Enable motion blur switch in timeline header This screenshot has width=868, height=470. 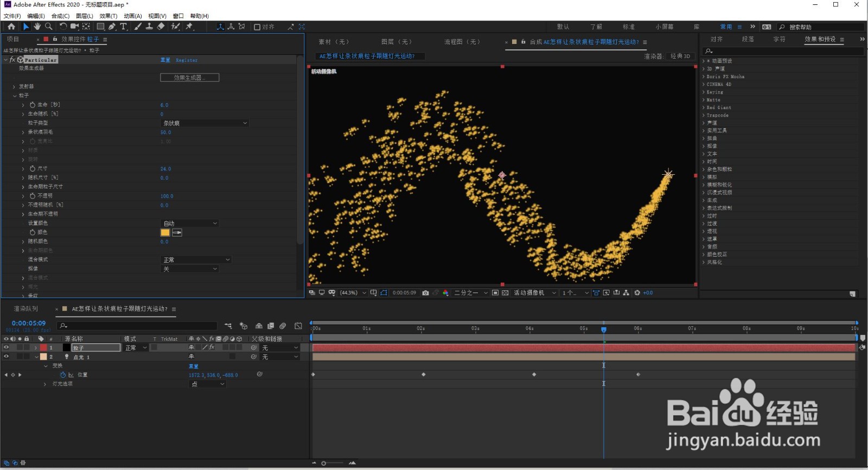click(x=283, y=326)
